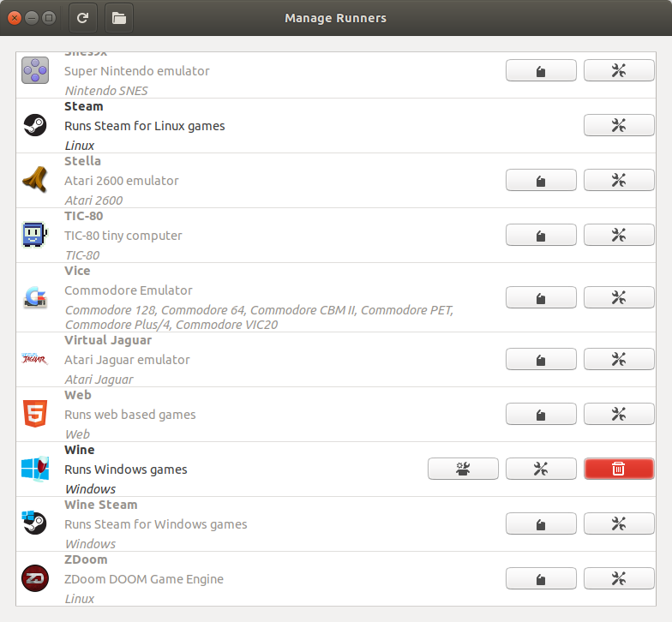Configure the Wine Steam runner
This screenshot has width=672, height=622.
[619, 524]
